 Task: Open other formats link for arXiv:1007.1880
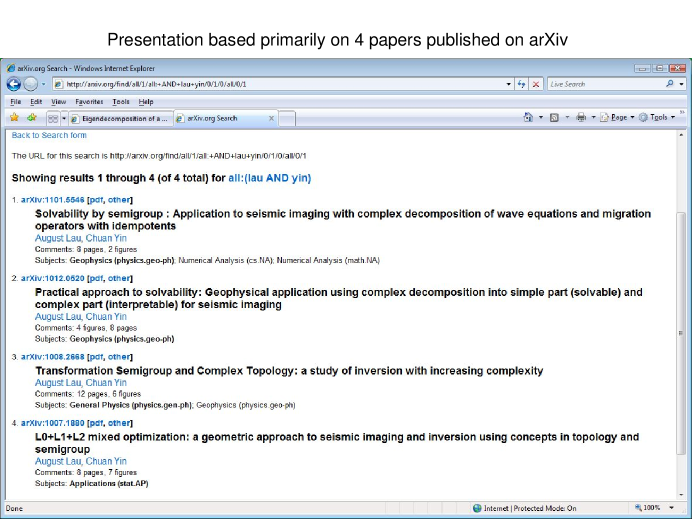(119, 423)
